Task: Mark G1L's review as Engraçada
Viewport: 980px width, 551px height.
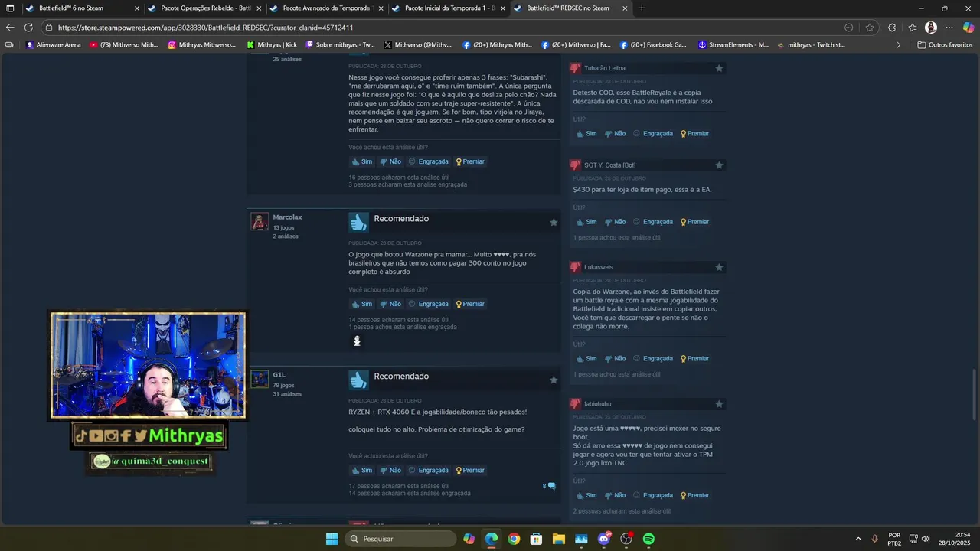Action: [x=428, y=471]
